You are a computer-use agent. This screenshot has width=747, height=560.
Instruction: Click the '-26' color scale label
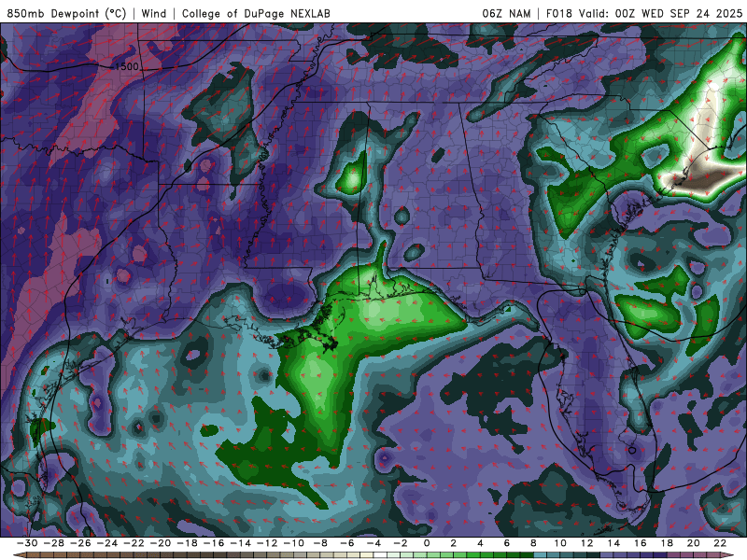click(80, 543)
